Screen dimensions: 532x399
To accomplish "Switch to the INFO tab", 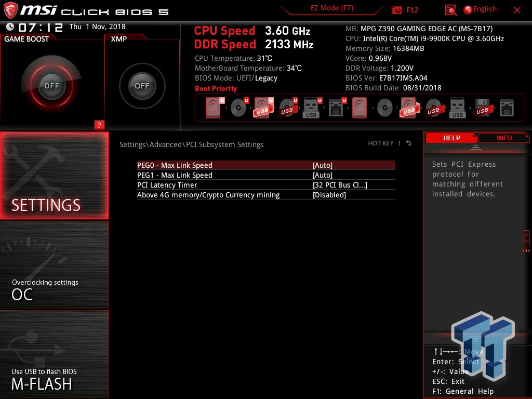I will 504,138.
